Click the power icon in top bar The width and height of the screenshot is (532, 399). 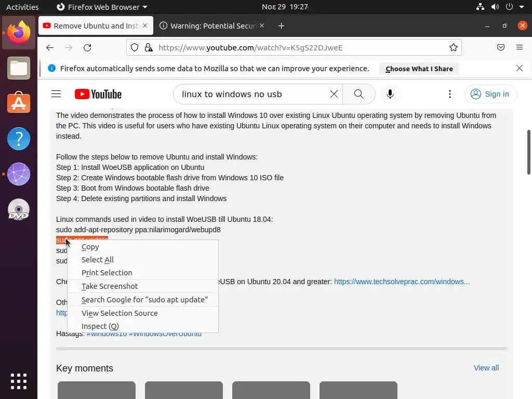[509, 7]
